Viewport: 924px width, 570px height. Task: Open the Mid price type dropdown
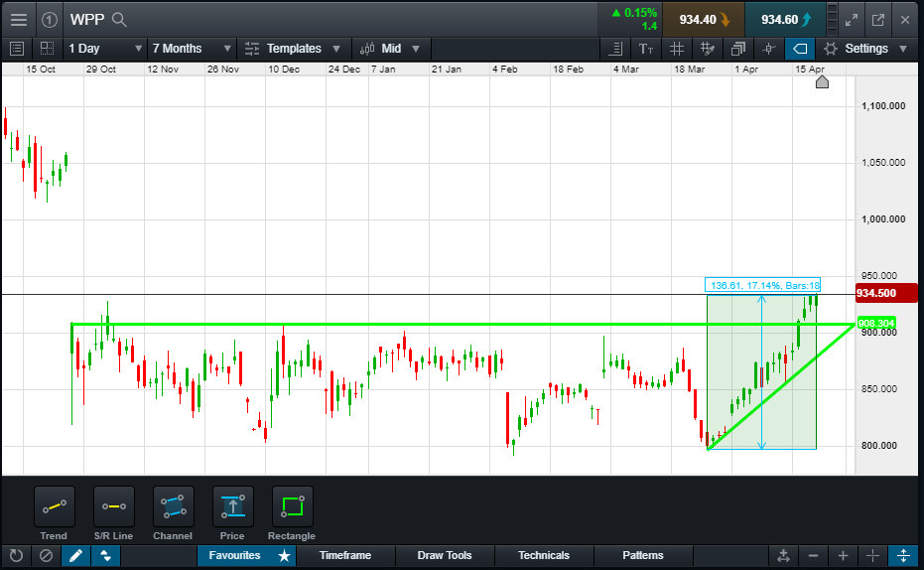point(391,49)
